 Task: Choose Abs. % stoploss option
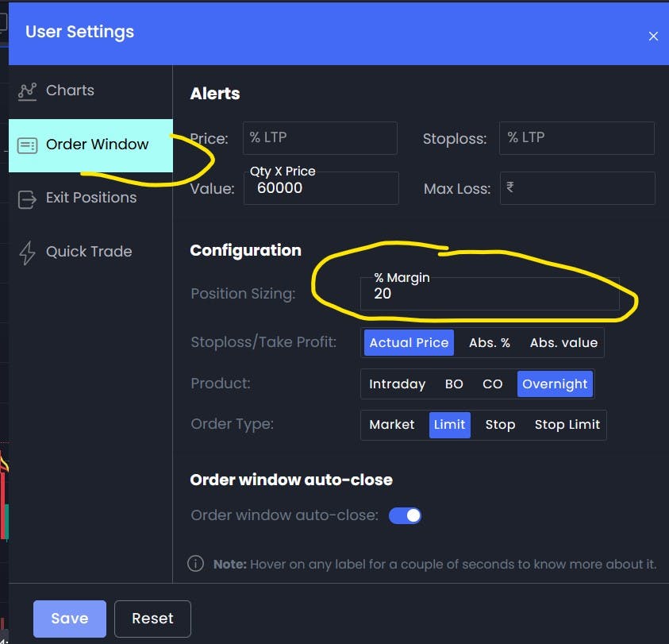click(490, 342)
